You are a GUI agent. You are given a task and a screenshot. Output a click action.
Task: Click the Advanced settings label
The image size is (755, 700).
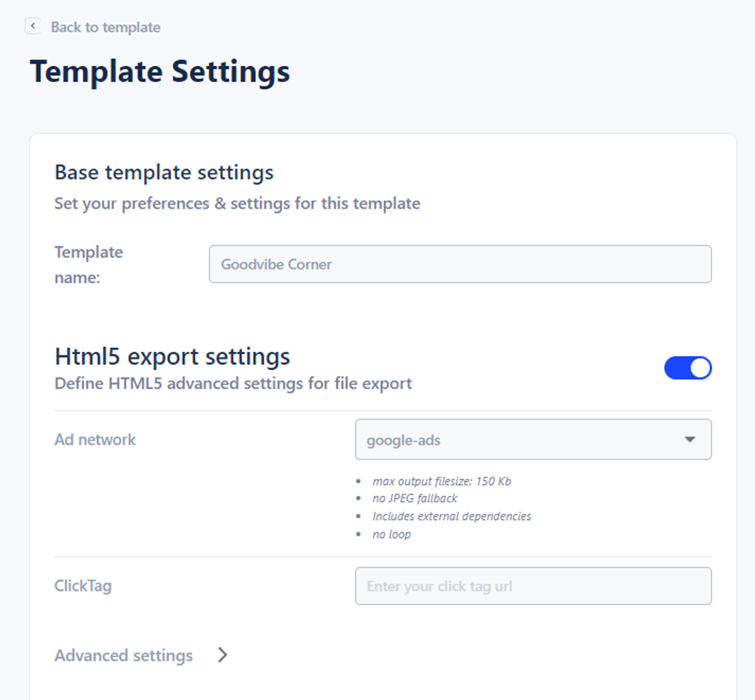[123, 655]
